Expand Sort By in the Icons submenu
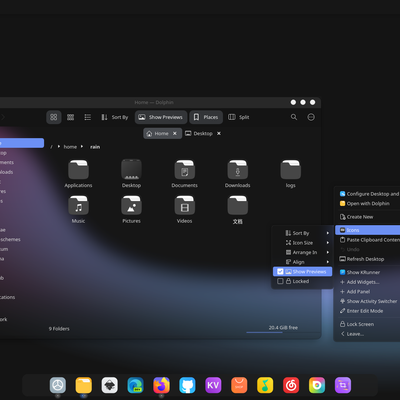Screen dimensions: 400x400 [x=302, y=233]
